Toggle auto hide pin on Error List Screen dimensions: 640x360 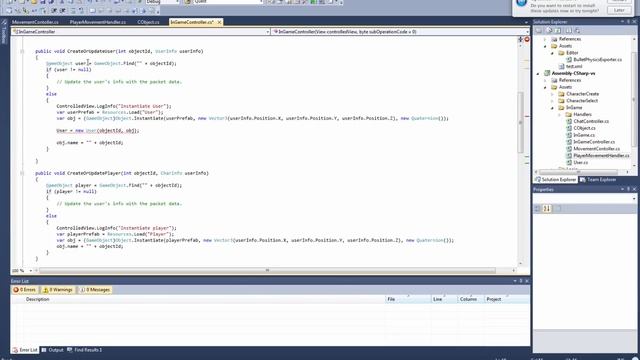(x=521, y=281)
